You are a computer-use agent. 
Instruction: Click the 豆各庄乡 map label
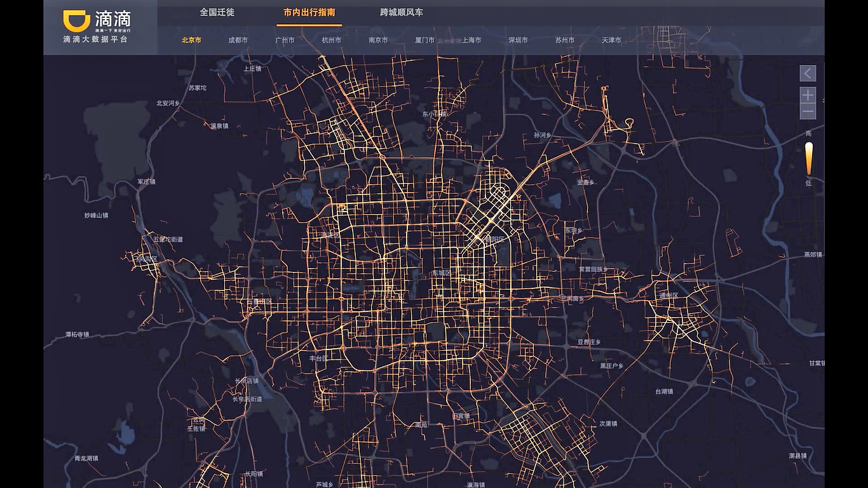(588, 342)
